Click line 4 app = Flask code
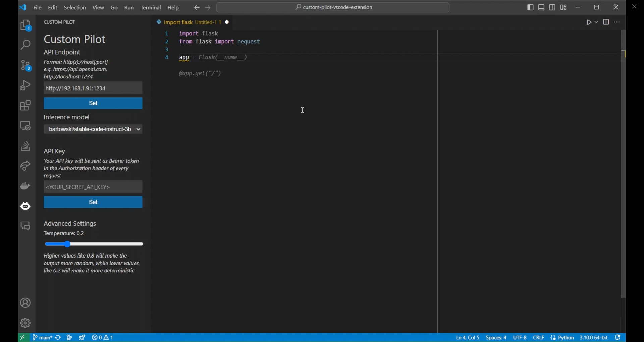The height and width of the screenshot is (342, 644). click(x=213, y=58)
